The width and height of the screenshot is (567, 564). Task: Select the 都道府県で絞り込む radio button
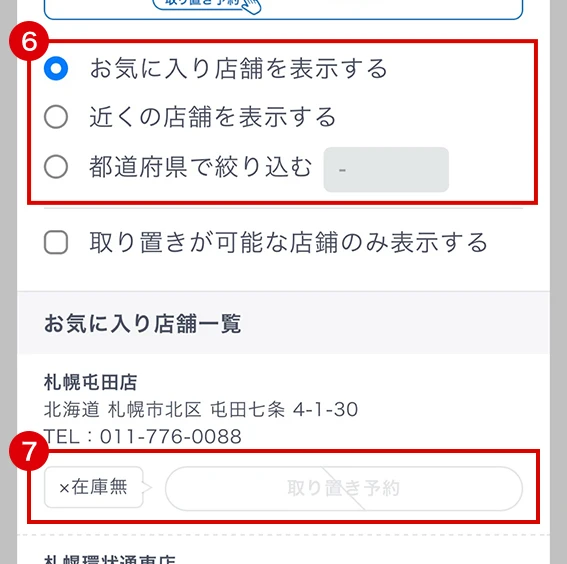[x=56, y=167]
